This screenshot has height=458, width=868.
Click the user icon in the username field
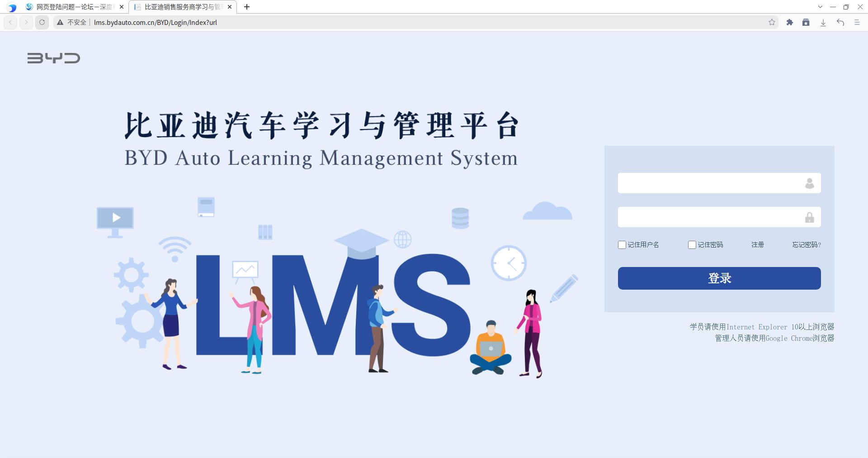point(809,183)
